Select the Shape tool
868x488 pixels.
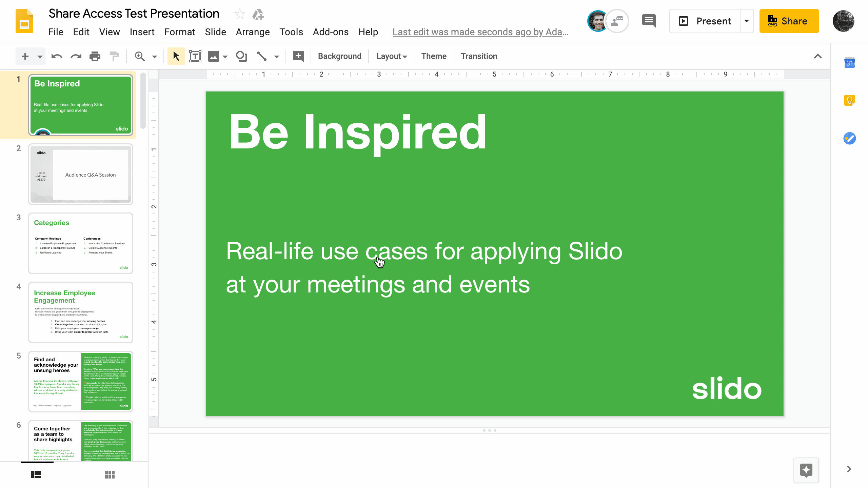click(x=241, y=56)
